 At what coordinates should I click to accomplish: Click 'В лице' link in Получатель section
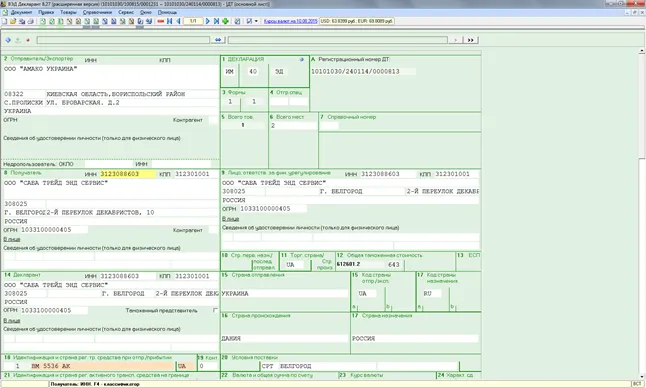[x=12, y=239]
